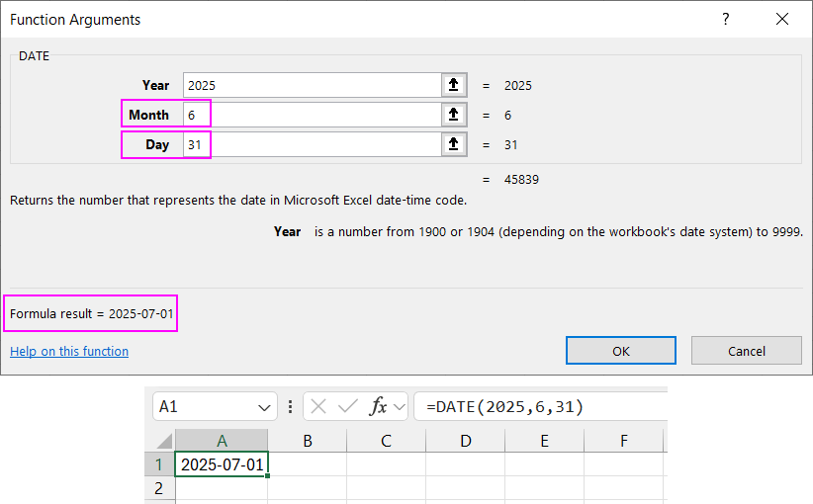Click inside the Name Box showing A1
Screen dimensions: 813x504
pos(203,406)
